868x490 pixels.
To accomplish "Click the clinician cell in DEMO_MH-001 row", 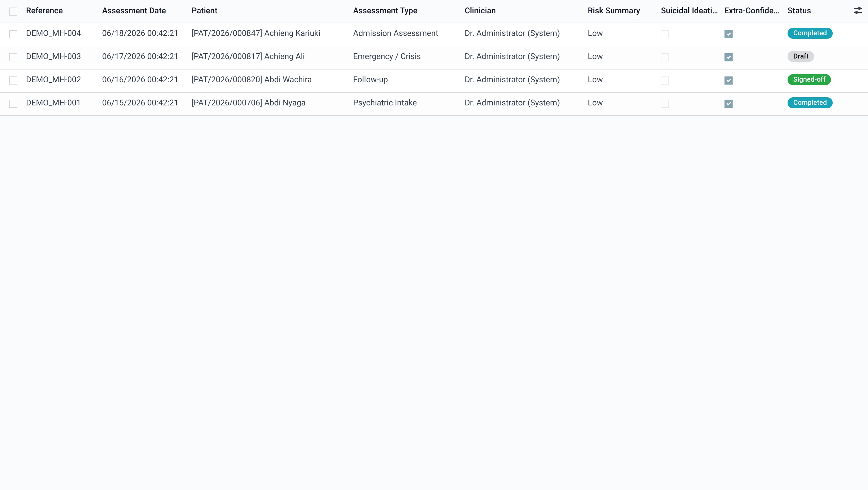I will point(512,103).
